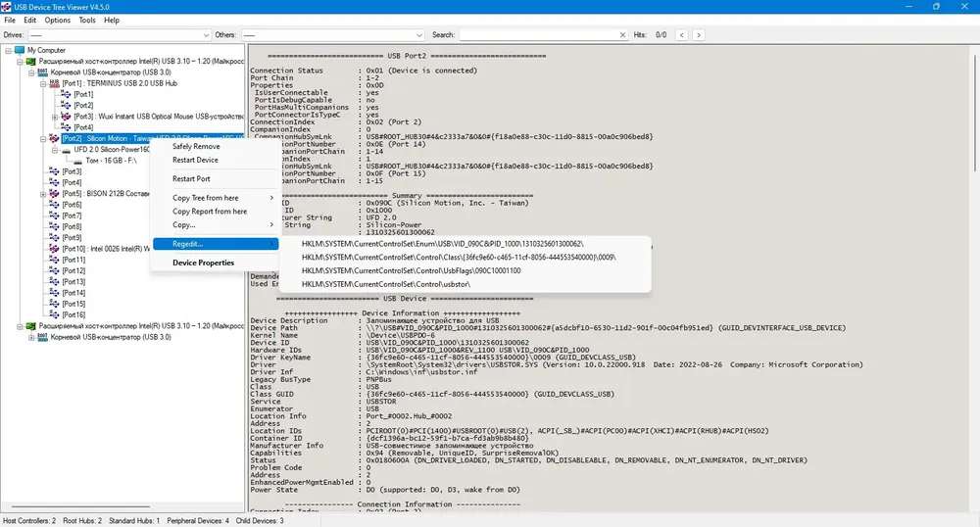Click USB icon of nested [Port4] under TERMINUS
This screenshot has width=980, height=527.
[66, 127]
